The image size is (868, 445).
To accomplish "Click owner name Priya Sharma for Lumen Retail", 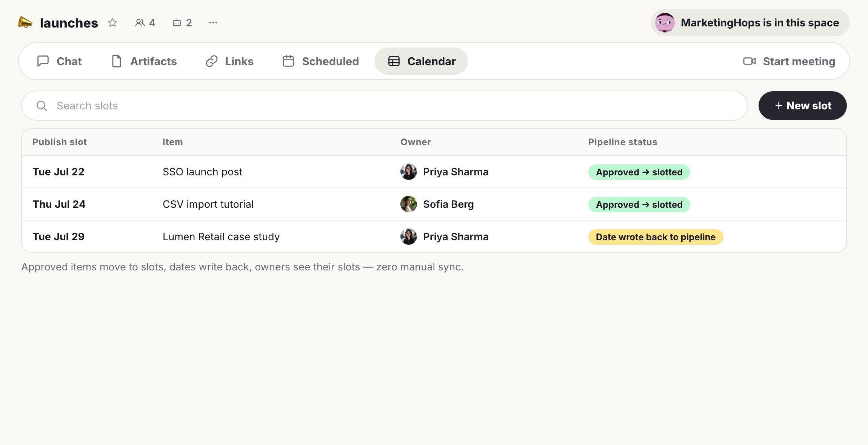I will [456, 237].
